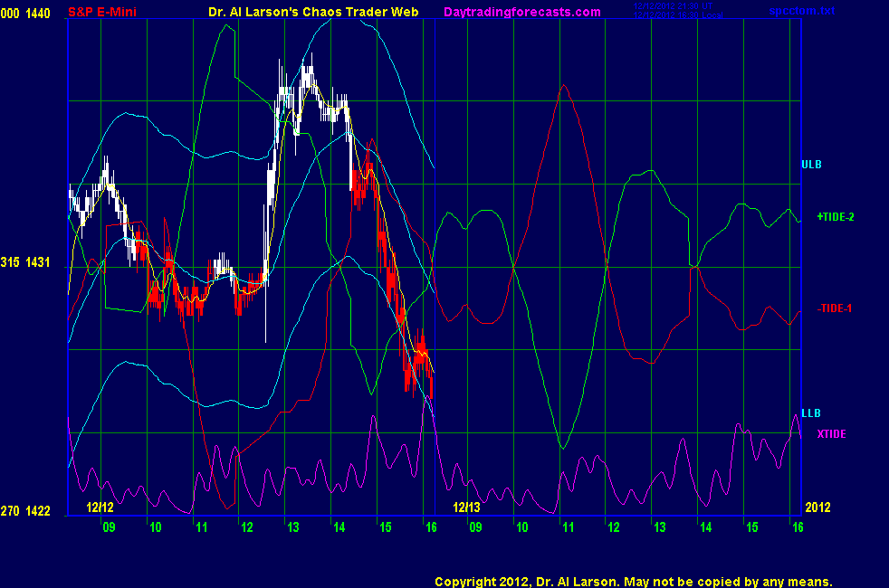Click the 16 hour label beneath 2012

pos(798,527)
